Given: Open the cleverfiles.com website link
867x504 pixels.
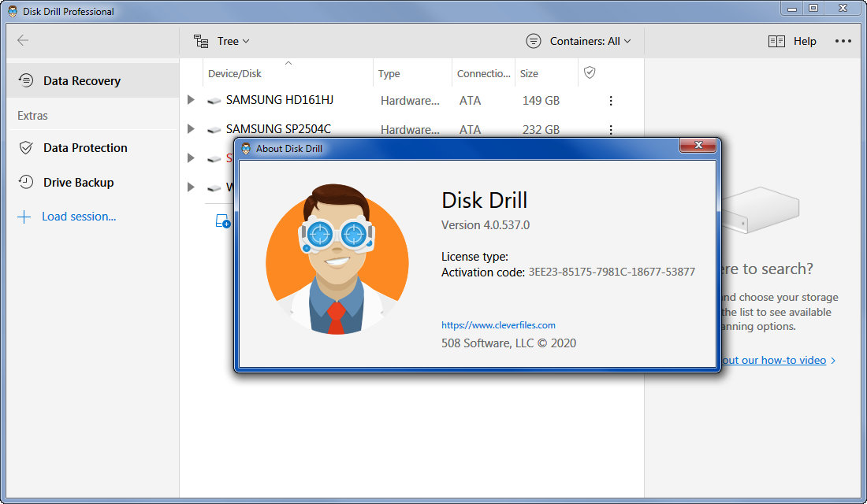Looking at the screenshot, I should 498,325.
